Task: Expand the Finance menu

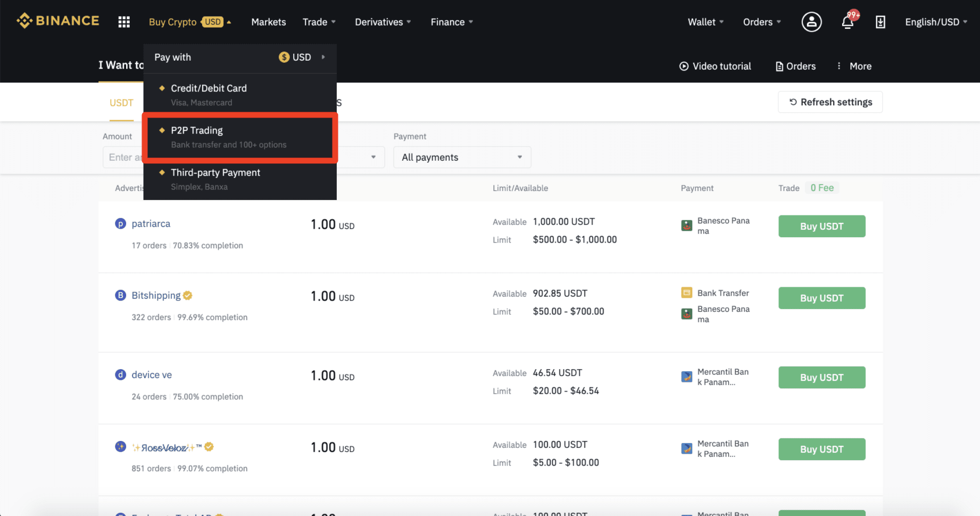Action: click(452, 22)
